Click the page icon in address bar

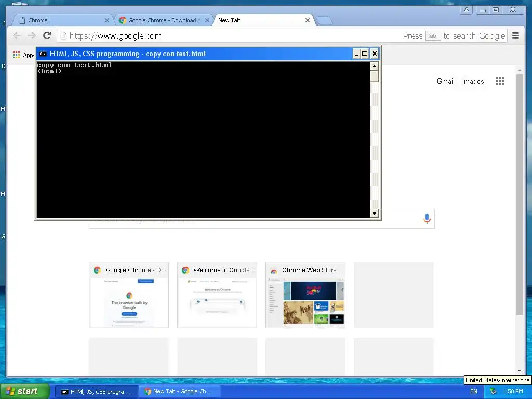(63, 36)
